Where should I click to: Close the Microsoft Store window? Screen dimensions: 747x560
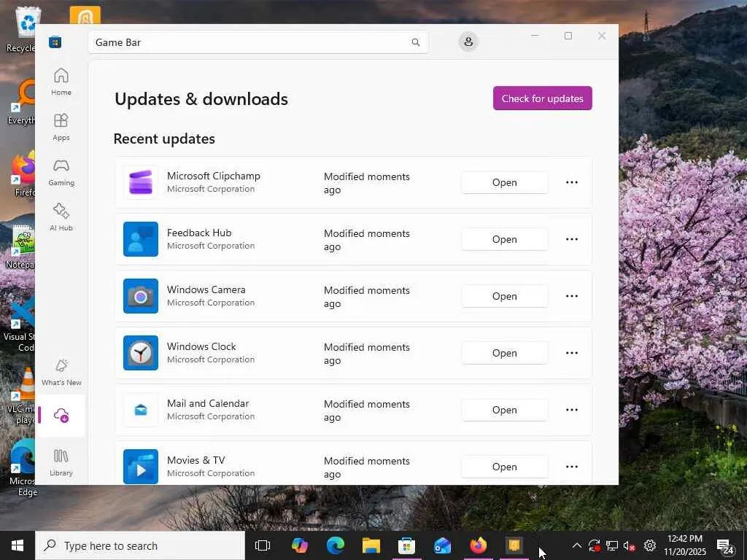(602, 36)
